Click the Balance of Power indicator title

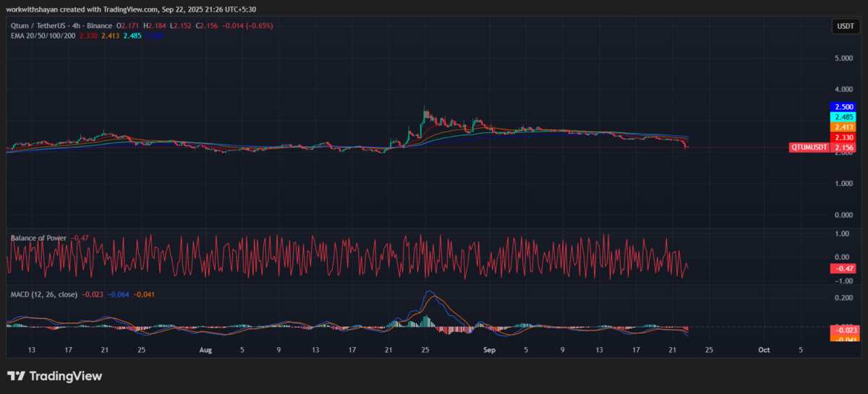(38, 238)
